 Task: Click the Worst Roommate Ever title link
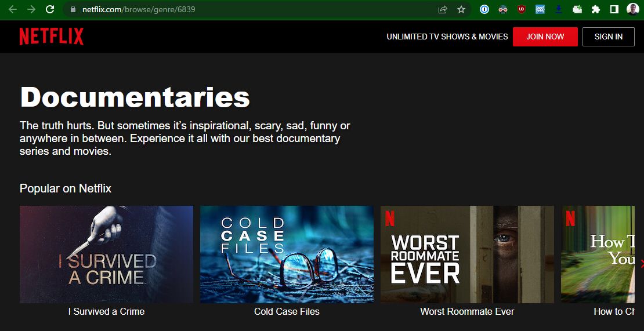pyautogui.click(x=467, y=312)
